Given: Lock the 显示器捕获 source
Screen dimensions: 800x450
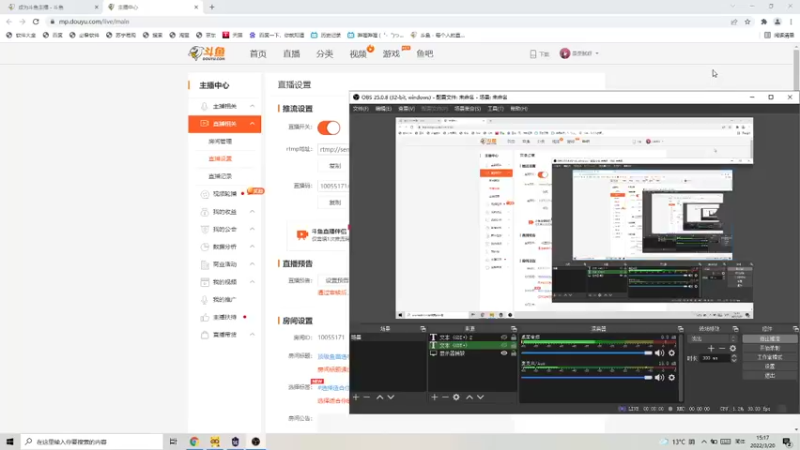Looking at the screenshot, I should tap(514, 353).
